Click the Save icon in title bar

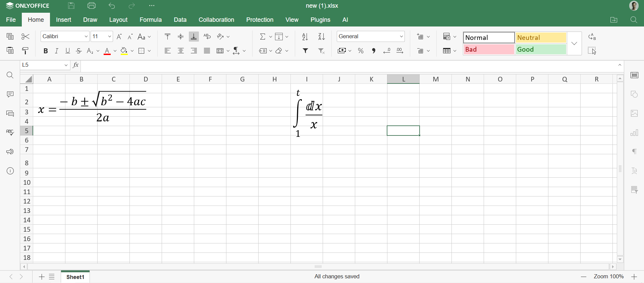71,6
